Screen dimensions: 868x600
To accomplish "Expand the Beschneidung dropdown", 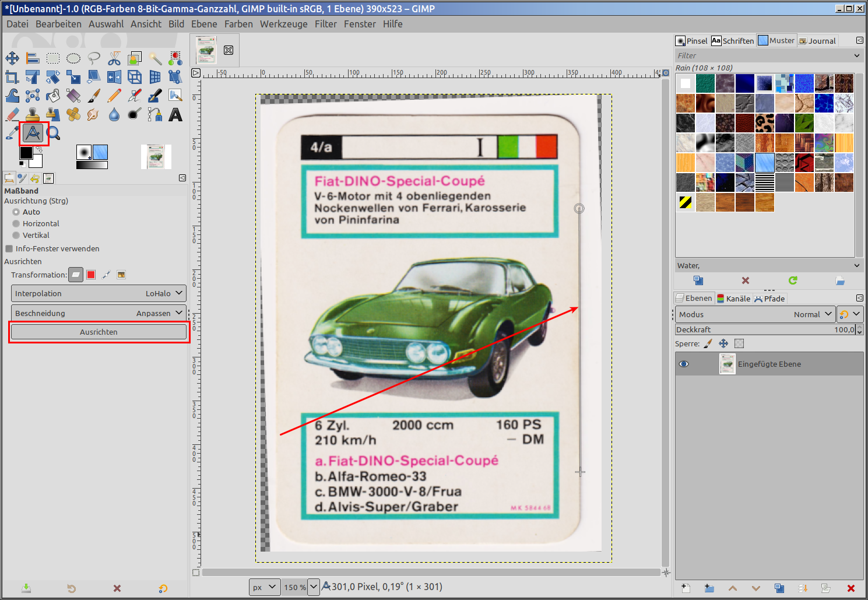I will tap(99, 313).
